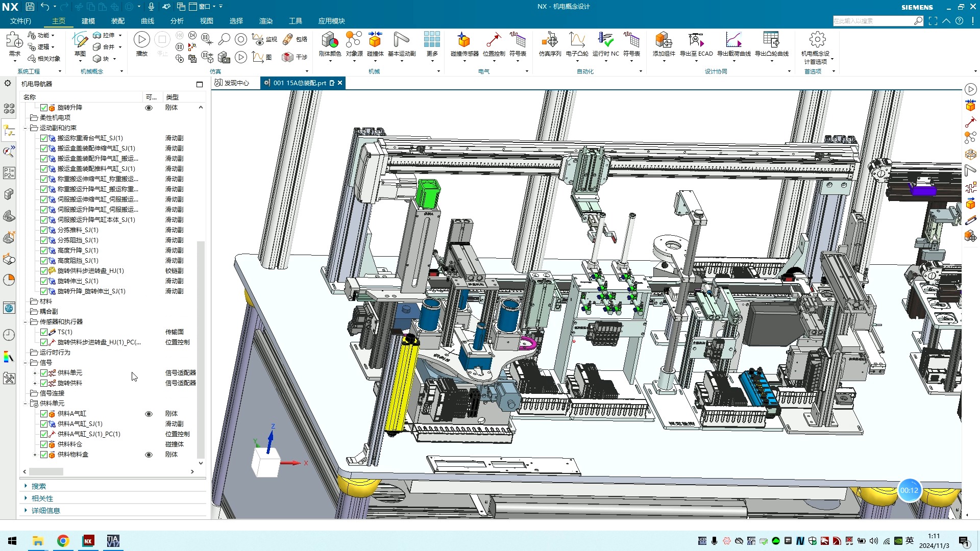This screenshot has height=551, width=980.
Task: Open 仿真序列 simulation sequence tool
Action: click(550, 40)
